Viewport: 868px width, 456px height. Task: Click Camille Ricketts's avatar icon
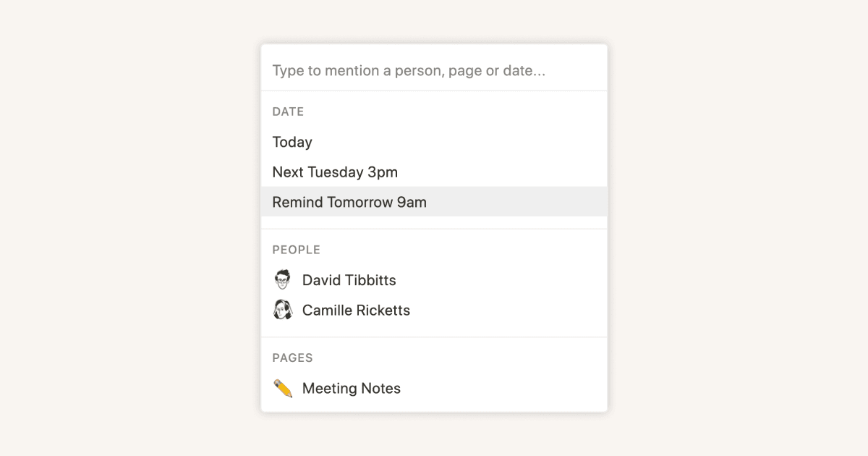click(282, 310)
